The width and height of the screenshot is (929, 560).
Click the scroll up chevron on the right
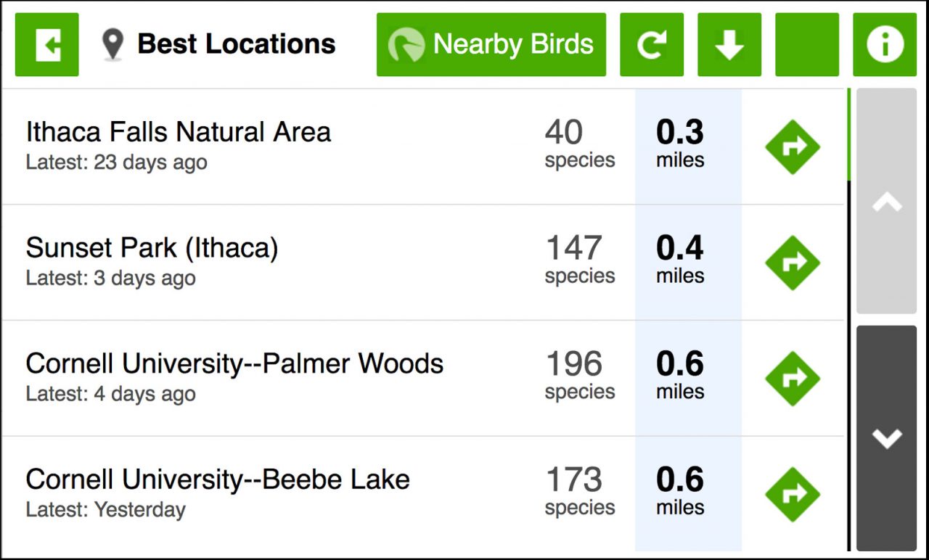pyautogui.click(x=886, y=205)
